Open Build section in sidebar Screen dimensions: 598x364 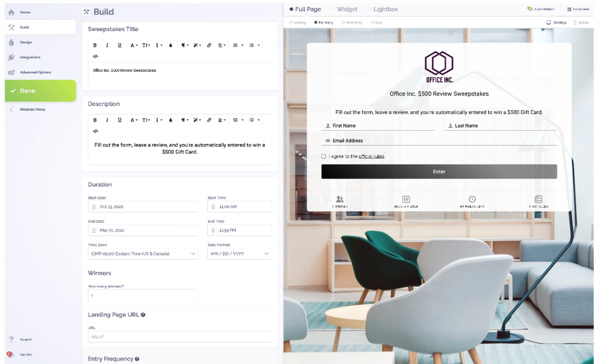point(40,27)
